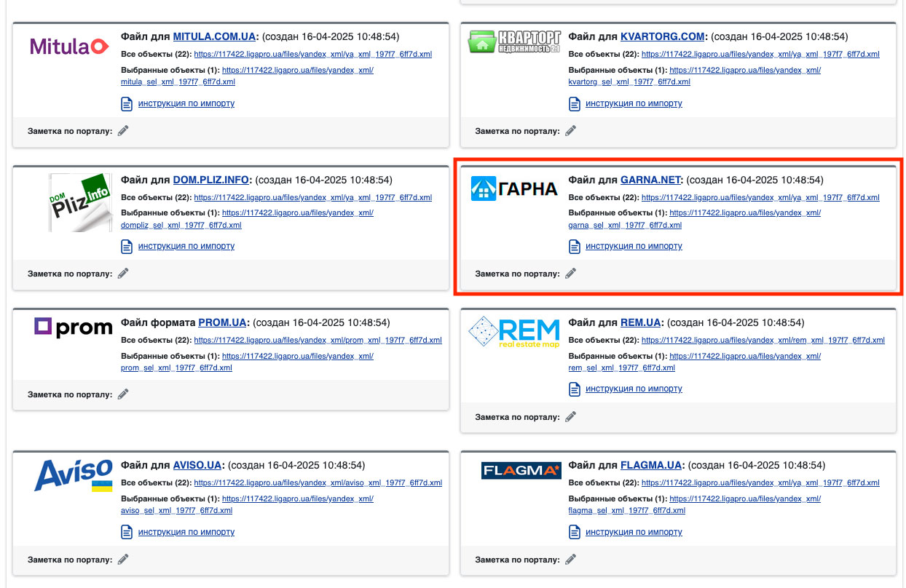Screen dimensions: 906x588
Task: Open import instructions for REM.UA
Action: [x=634, y=389]
